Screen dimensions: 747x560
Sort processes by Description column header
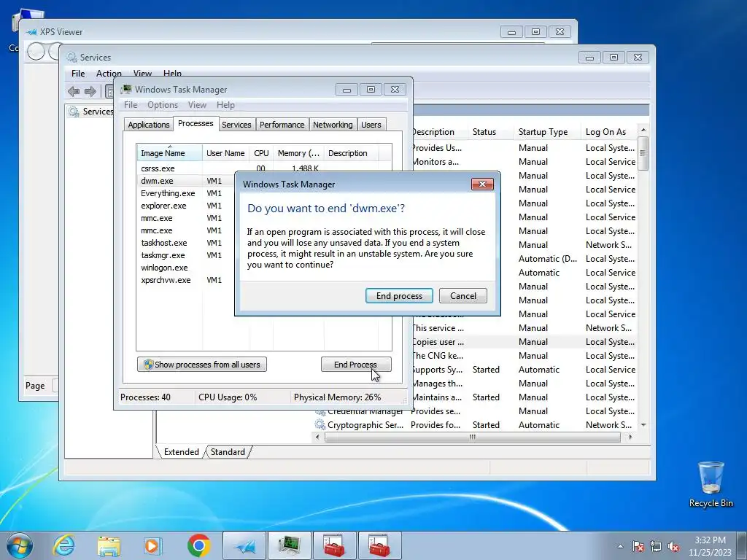(351, 153)
